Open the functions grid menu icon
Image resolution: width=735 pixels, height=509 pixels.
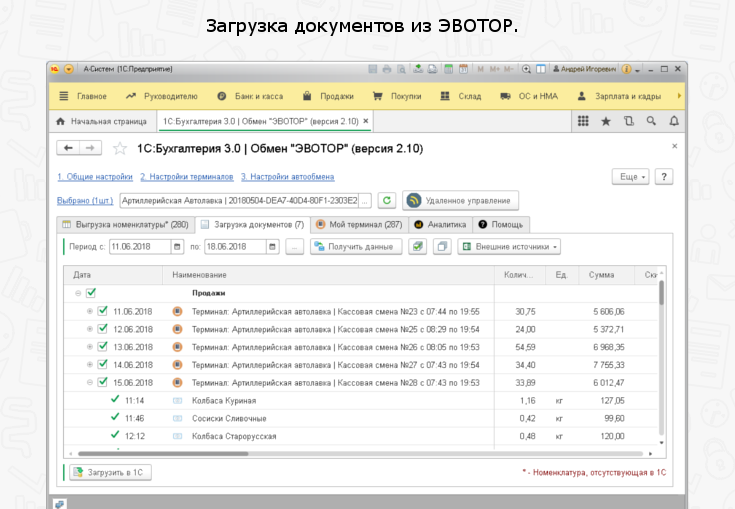click(x=583, y=121)
